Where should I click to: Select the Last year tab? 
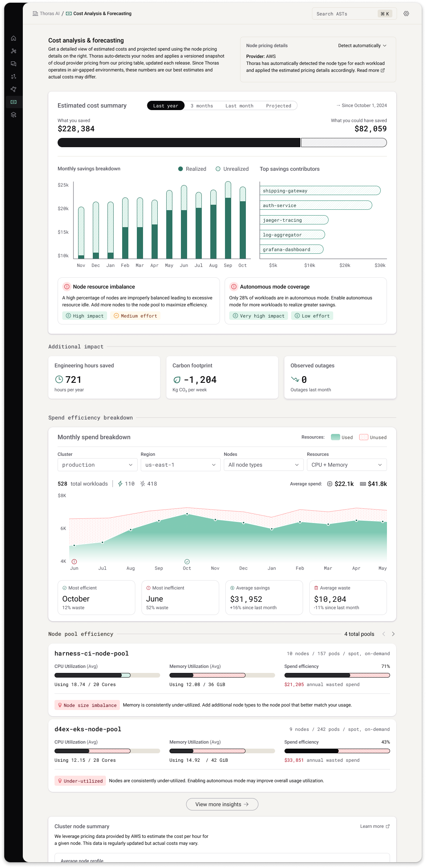click(165, 105)
